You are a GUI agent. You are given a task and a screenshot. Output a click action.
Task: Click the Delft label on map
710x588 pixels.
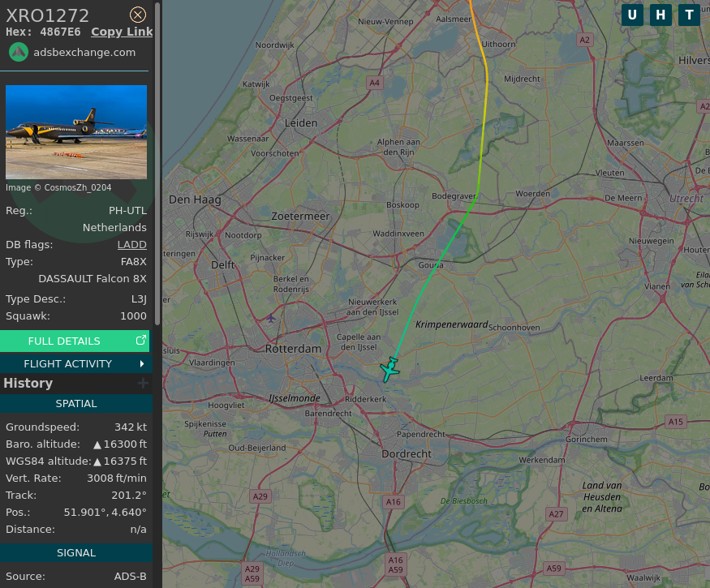[223, 265]
